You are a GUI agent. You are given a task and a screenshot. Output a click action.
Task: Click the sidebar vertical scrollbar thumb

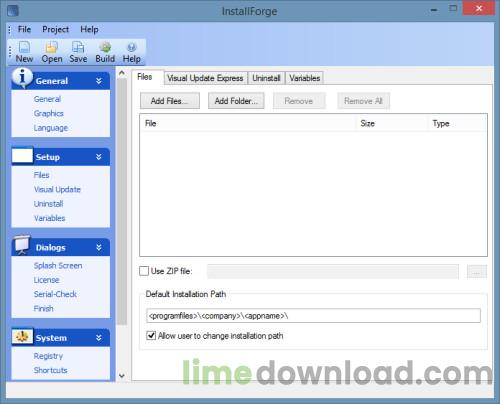tap(122, 201)
